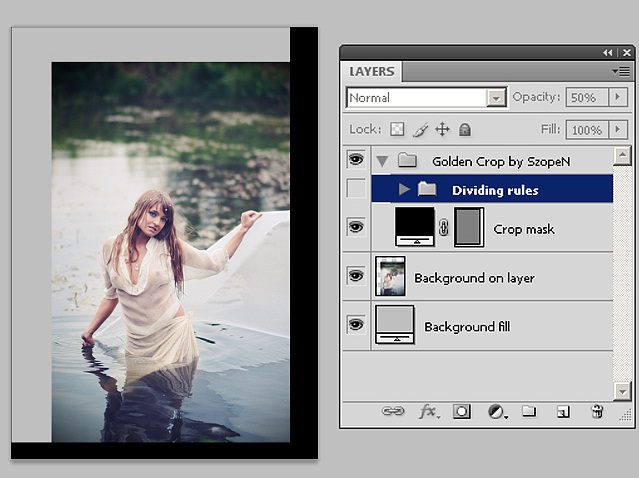639x478 pixels.
Task: Open the layer style fx menu
Action: (x=429, y=412)
